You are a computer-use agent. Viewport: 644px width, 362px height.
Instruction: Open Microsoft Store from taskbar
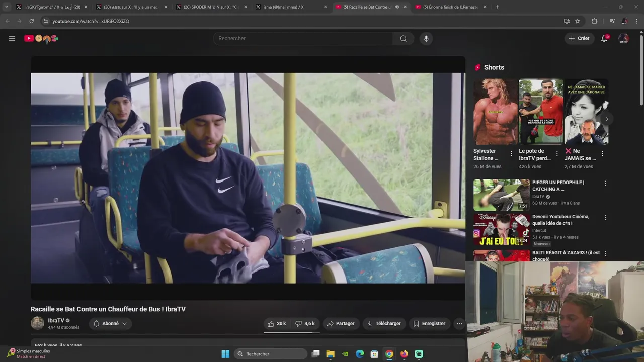coord(374,354)
